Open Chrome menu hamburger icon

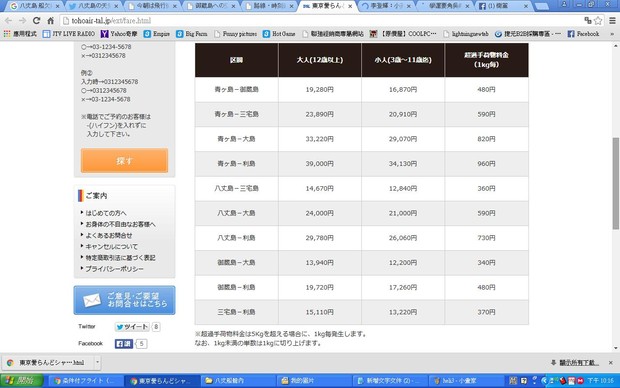[612, 21]
